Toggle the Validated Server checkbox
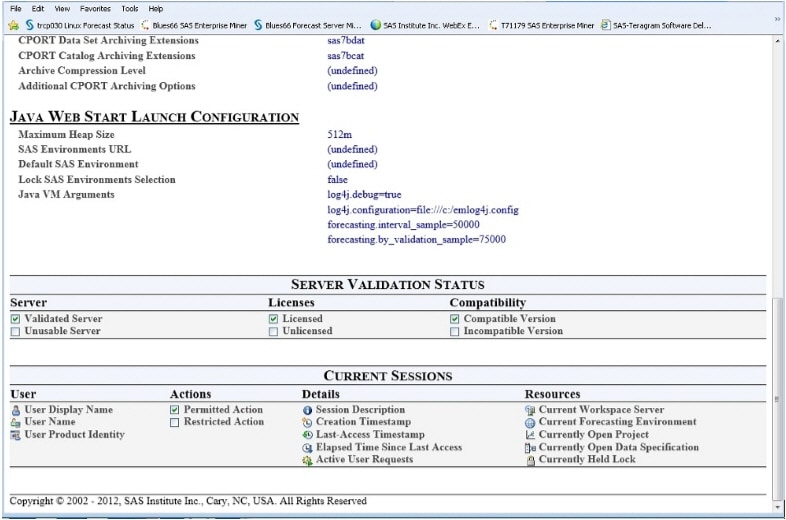Screen dimensions: 786x520 16,319
